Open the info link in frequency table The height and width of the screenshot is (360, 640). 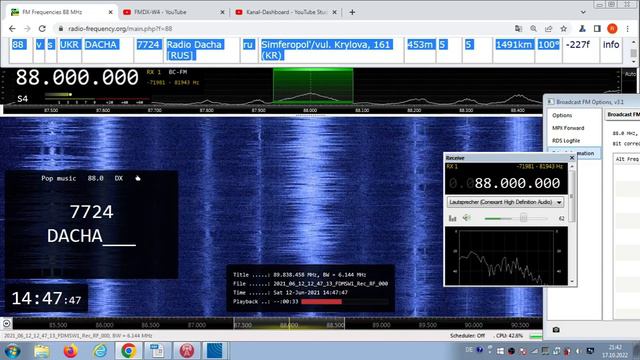(611, 44)
